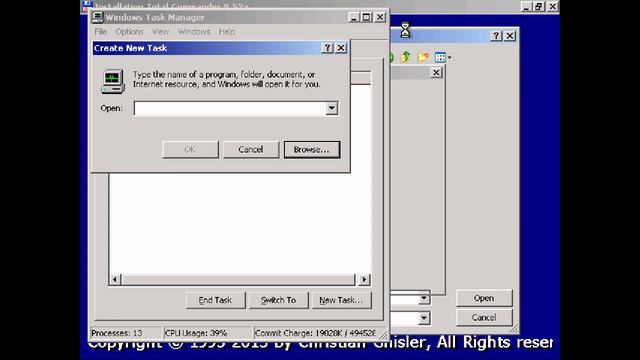The height and width of the screenshot is (360, 640).
Task: Click Cancel in Create New Task dialog
Action: coord(251,149)
